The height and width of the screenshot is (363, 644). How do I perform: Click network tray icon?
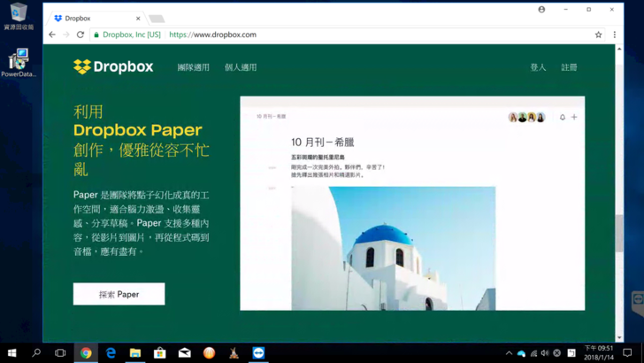[x=533, y=353]
